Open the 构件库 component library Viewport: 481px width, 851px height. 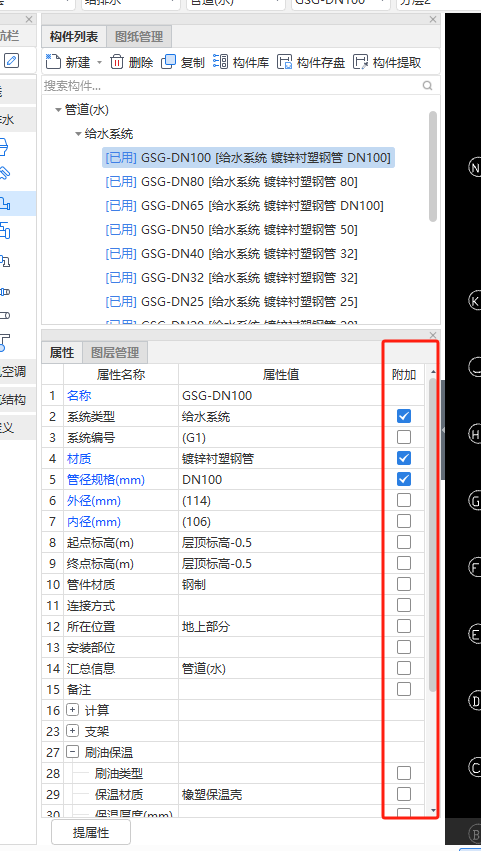(240, 62)
